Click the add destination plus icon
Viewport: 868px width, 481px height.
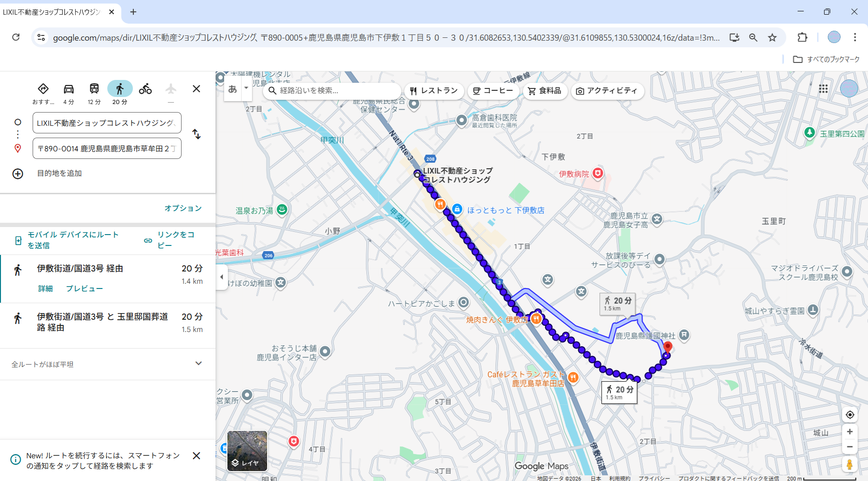pos(17,174)
